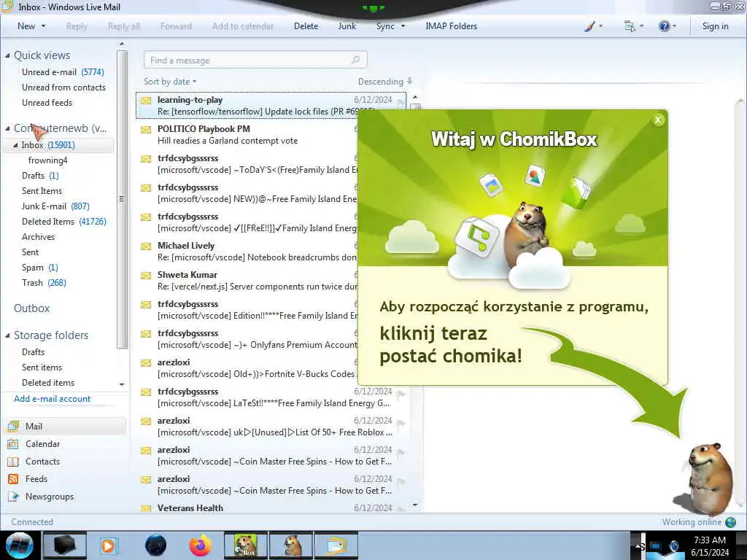Click the search magnifier in Find a message
Image resolution: width=747 pixels, height=560 pixels.
pyautogui.click(x=355, y=60)
